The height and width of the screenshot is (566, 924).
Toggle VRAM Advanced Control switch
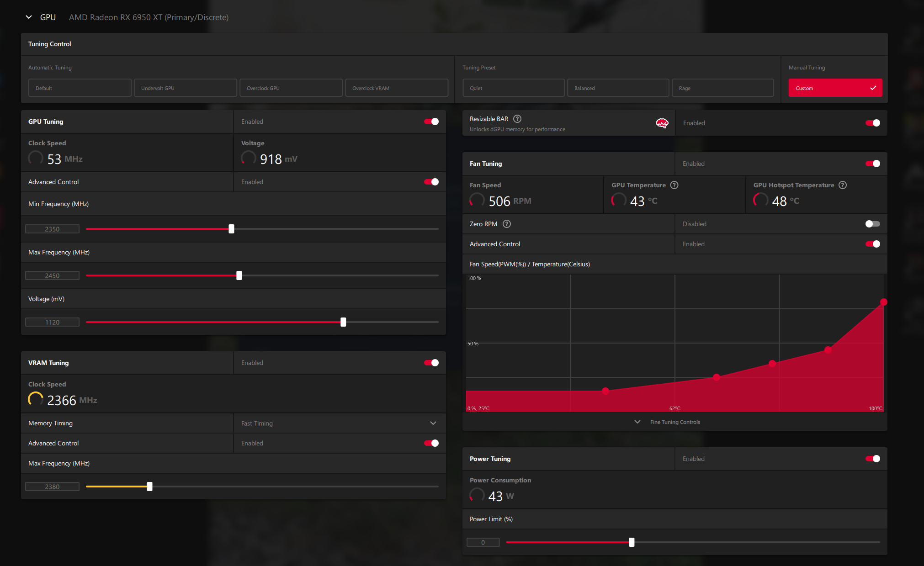coord(431,443)
